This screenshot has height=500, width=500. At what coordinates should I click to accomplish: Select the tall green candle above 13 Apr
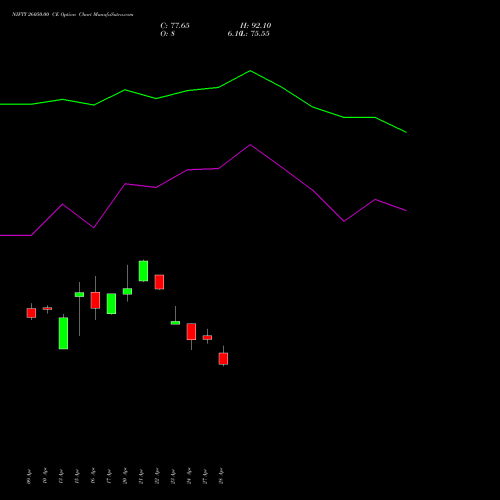tap(63, 333)
